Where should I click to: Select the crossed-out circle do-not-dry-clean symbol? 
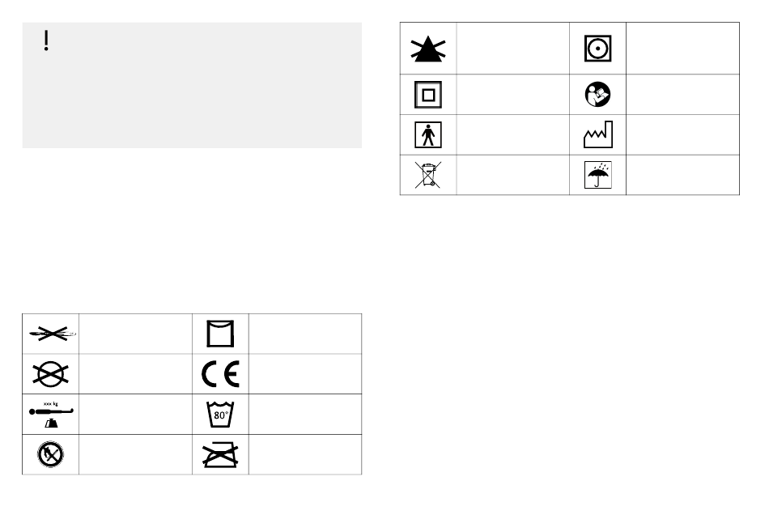(x=50, y=374)
